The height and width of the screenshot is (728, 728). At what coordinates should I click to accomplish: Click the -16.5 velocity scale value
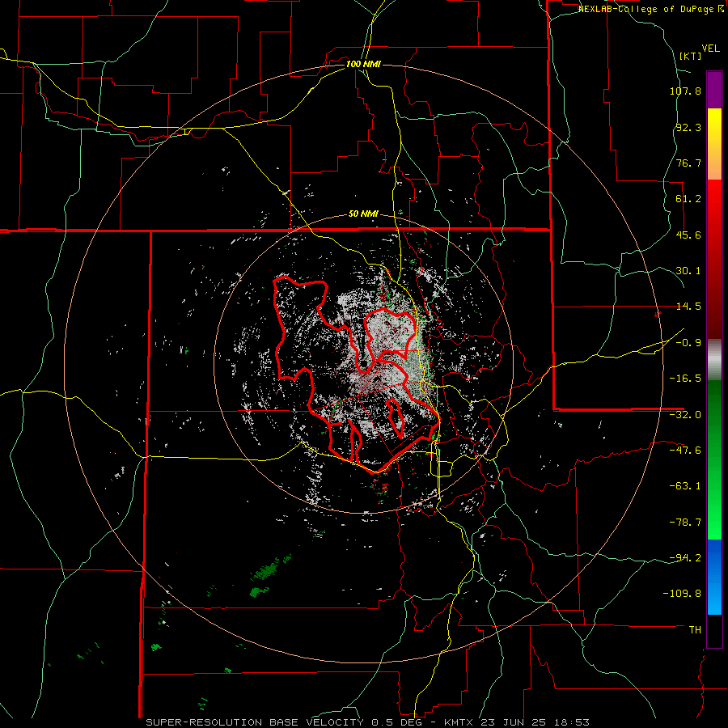pos(685,379)
